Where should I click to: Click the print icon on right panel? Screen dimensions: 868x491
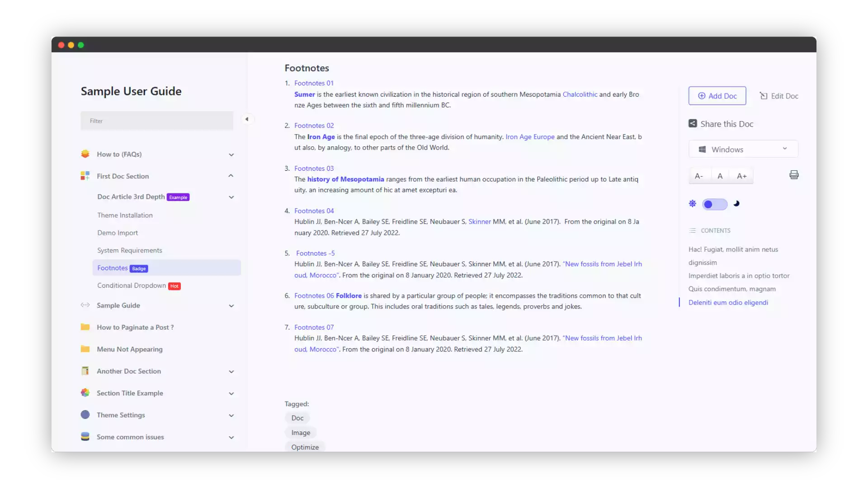793,175
